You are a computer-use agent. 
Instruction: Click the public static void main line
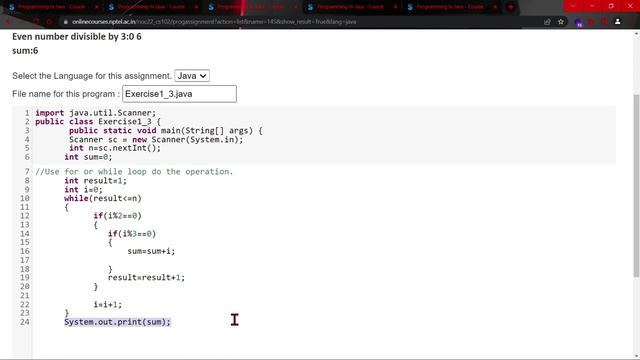click(x=166, y=131)
